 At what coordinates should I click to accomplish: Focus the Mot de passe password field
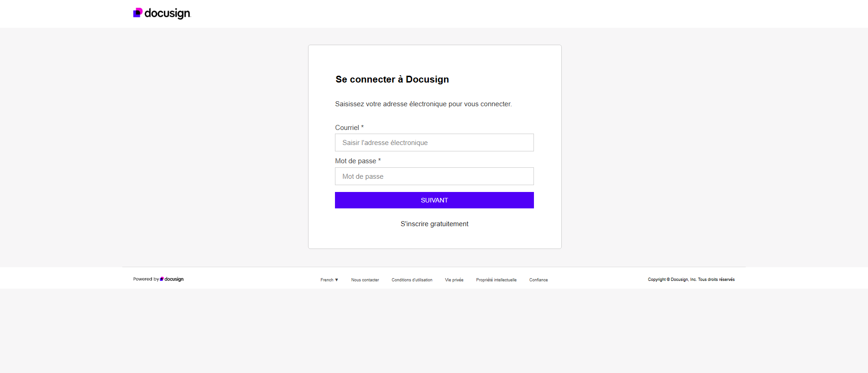(434, 176)
